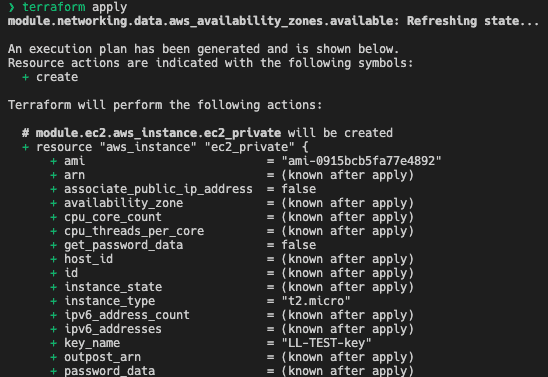548x377 pixels.
Task: Click the "LL-TEST-key" key name value
Action: [x=326, y=343]
